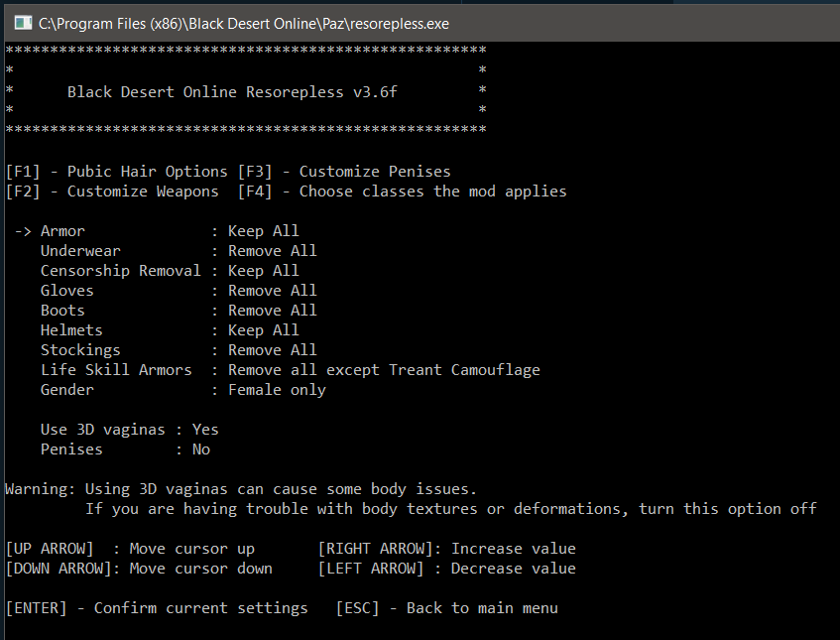
Task: Click the Stockings setting label
Action: pyautogui.click(x=80, y=350)
